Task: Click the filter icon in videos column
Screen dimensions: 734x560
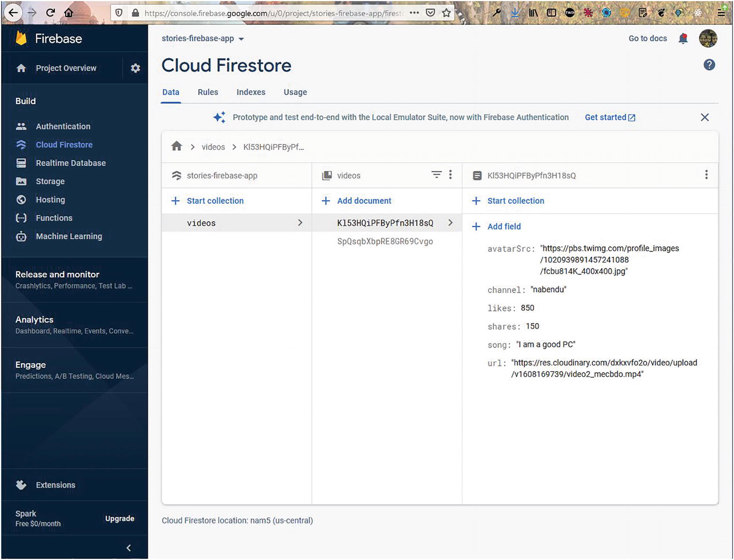Action: (x=436, y=175)
